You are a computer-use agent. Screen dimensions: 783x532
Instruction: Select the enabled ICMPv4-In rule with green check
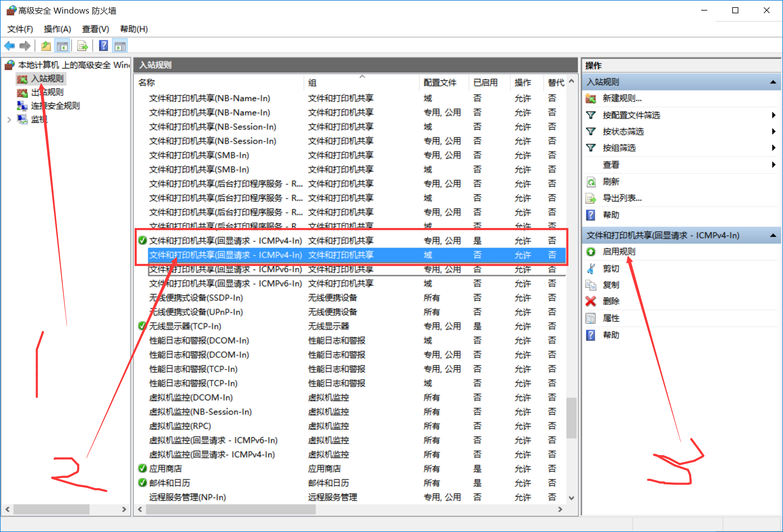tap(225, 240)
